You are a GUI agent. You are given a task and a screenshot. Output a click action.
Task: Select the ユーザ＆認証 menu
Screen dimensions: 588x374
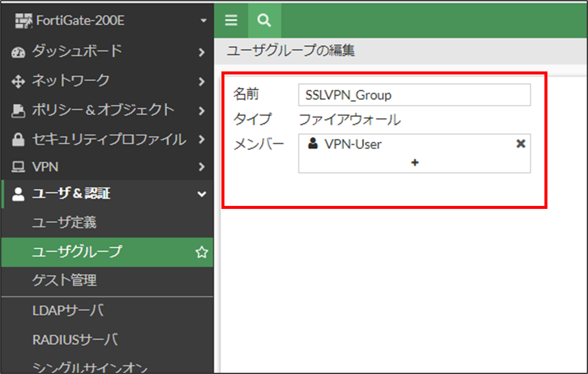(107, 194)
